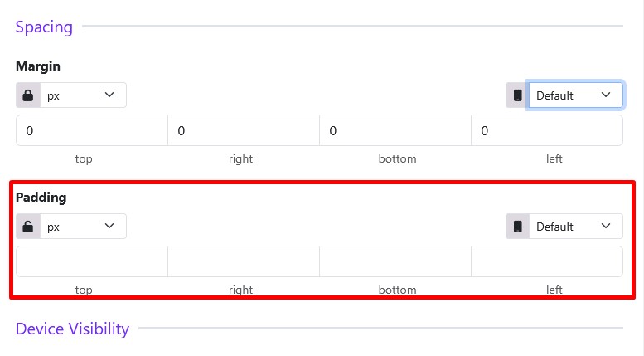Focus the empty Padding right field
The image size is (644, 356).
244,261
